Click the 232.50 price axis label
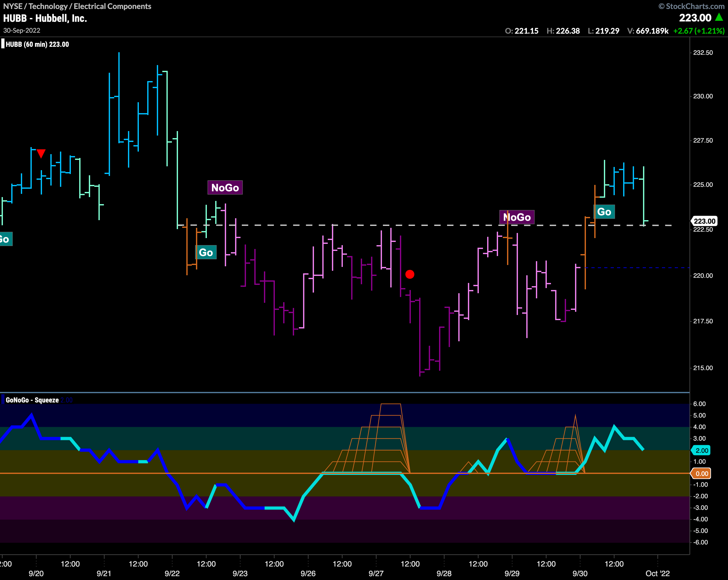728x580 pixels. click(703, 53)
